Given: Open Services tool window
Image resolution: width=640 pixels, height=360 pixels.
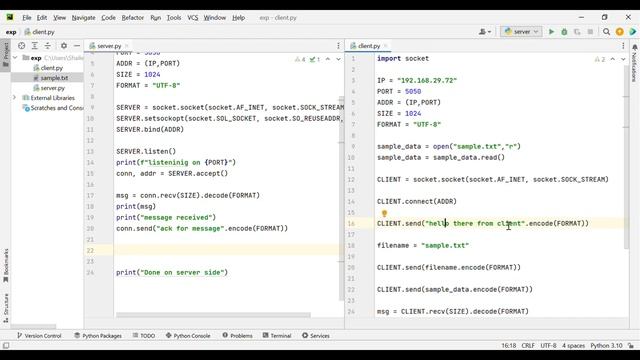Looking at the screenshot, I should tap(316, 336).
